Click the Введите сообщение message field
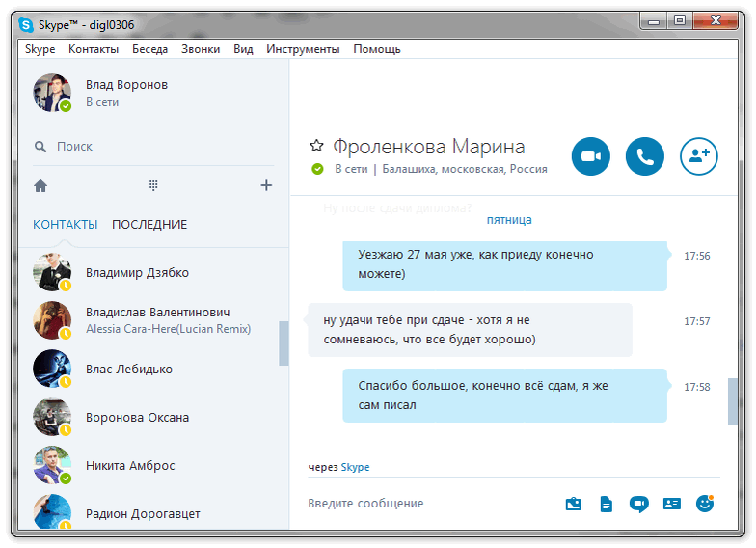756x548 pixels. pos(429,504)
